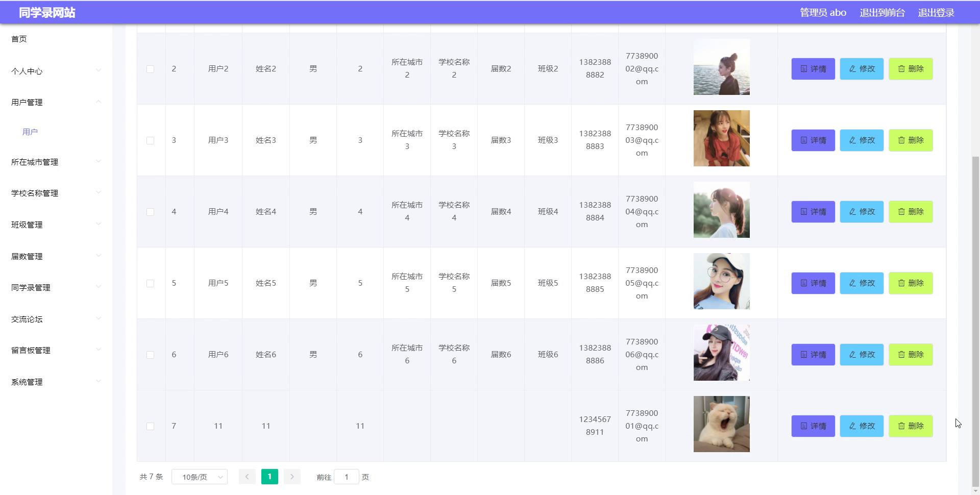Expand 交流论坛 menu
This screenshot has height=495, width=980.
pos(56,319)
